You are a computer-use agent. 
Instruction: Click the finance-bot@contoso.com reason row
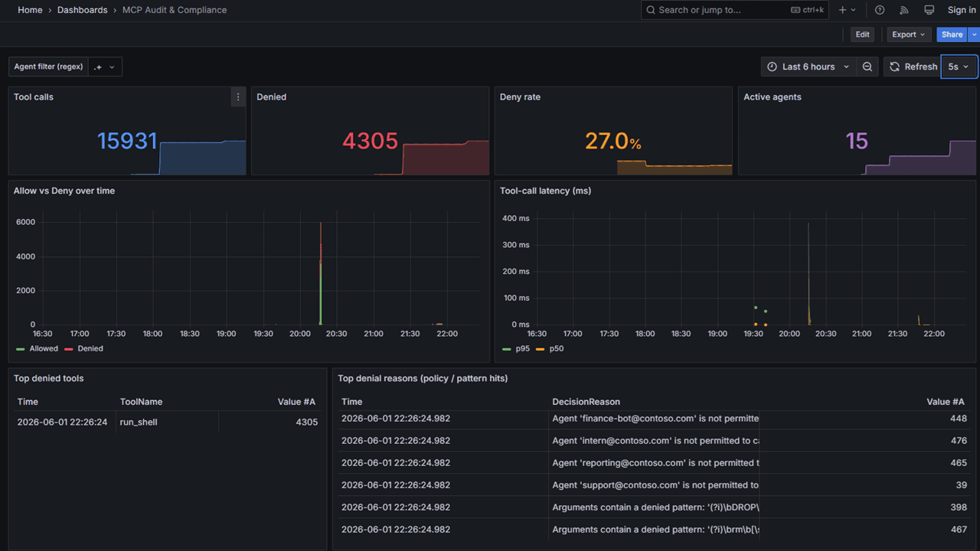point(655,419)
